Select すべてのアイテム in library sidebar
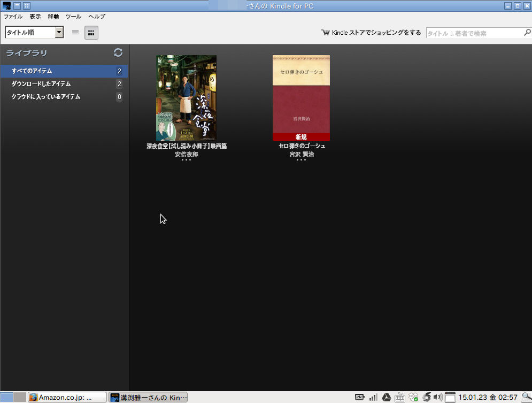532x403 pixels. pyautogui.click(x=64, y=71)
